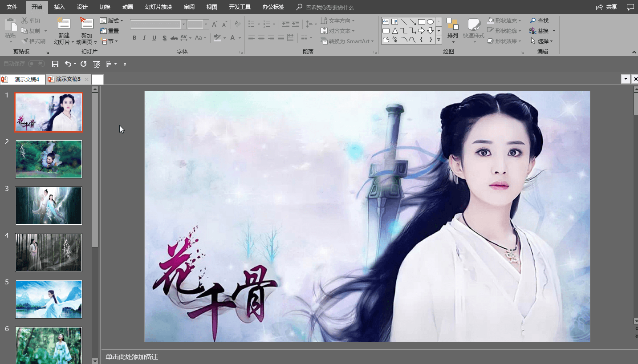Click Quick Styles (快速样式) button
Screen dimensions: 638x364
[473, 29]
